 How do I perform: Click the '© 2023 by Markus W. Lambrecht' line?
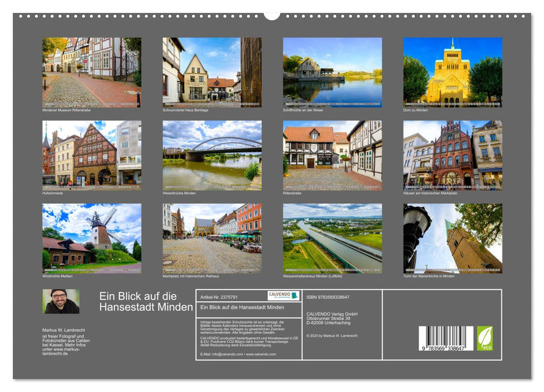coord(332,336)
